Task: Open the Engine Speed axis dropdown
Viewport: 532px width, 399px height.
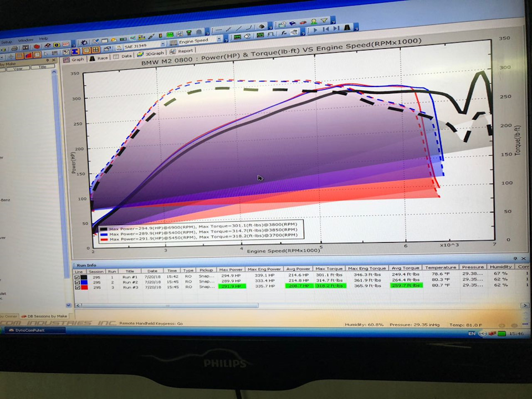Action: click(219, 38)
